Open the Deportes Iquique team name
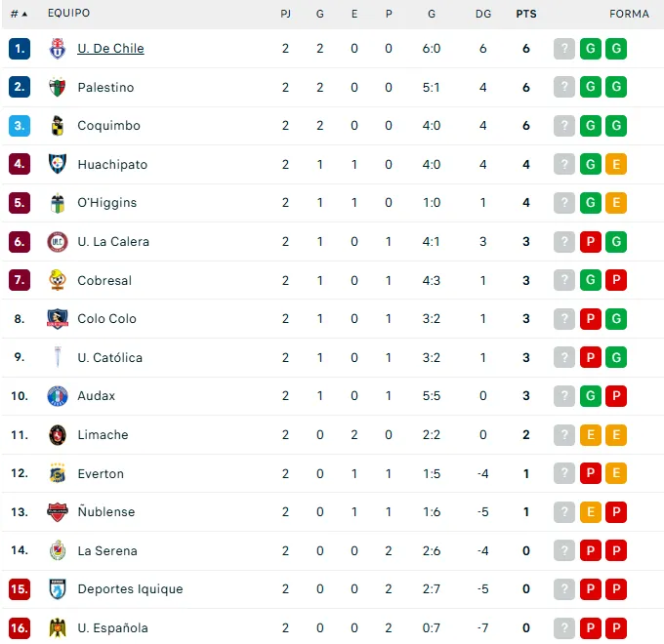The height and width of the screenshot is (644, 664). pyautogui.click(x=130, y=589)
